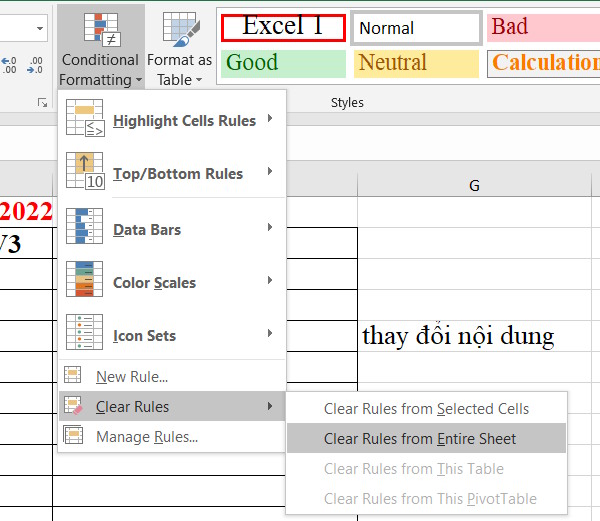Open the Highlight Cells Rules menu item
600x521 pixels.
172,118
